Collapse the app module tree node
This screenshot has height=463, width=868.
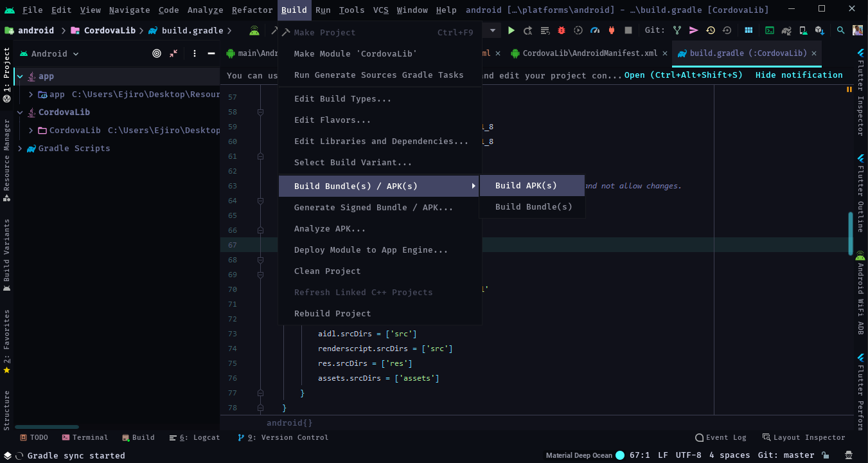[x=20, y=77]
